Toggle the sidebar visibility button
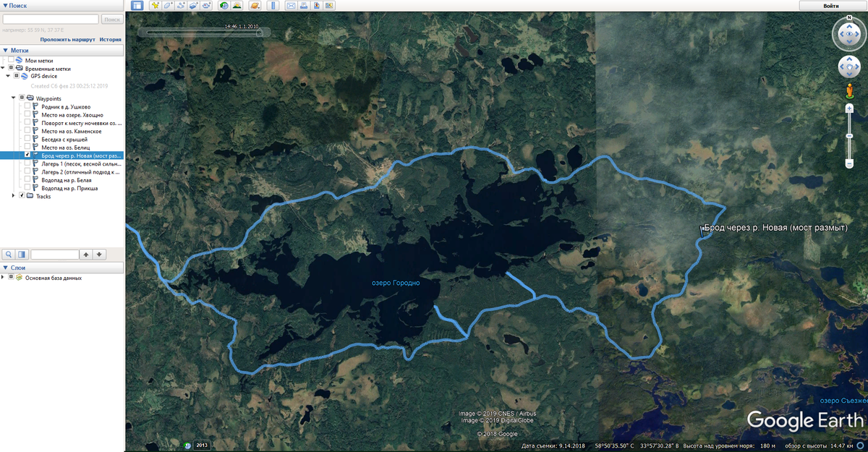868x452 pixels. 137,6
